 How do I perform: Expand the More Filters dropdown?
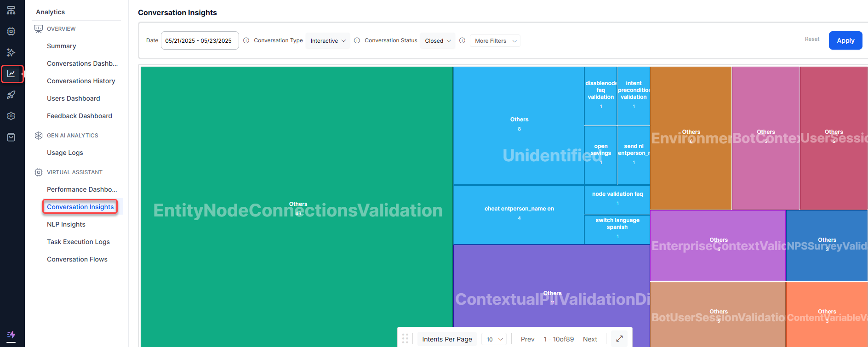click(495, 41)
